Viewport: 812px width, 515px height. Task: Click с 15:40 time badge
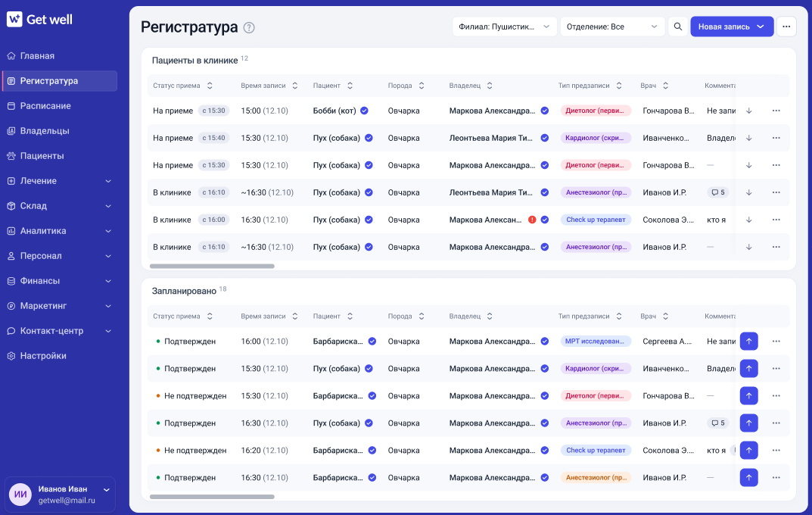point(213,138)
